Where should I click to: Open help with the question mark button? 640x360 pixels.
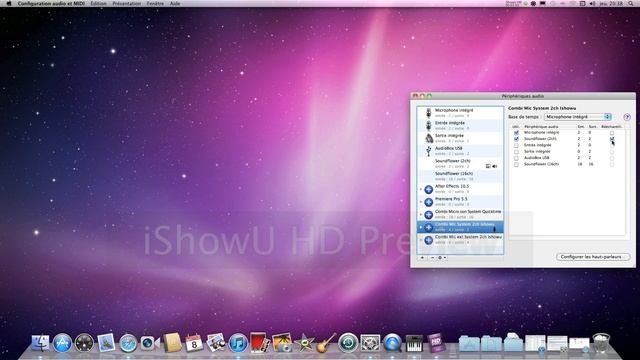pyautogui.click(x=627, y=117)
